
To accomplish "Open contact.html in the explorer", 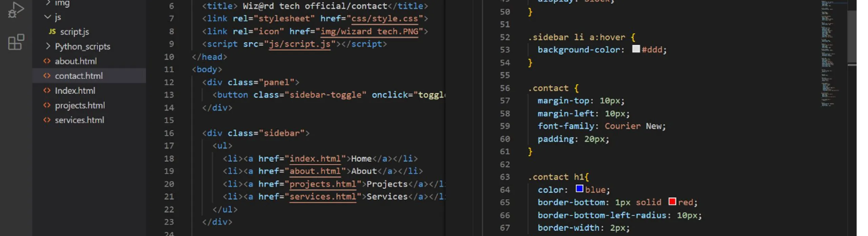I will [79, 76].
